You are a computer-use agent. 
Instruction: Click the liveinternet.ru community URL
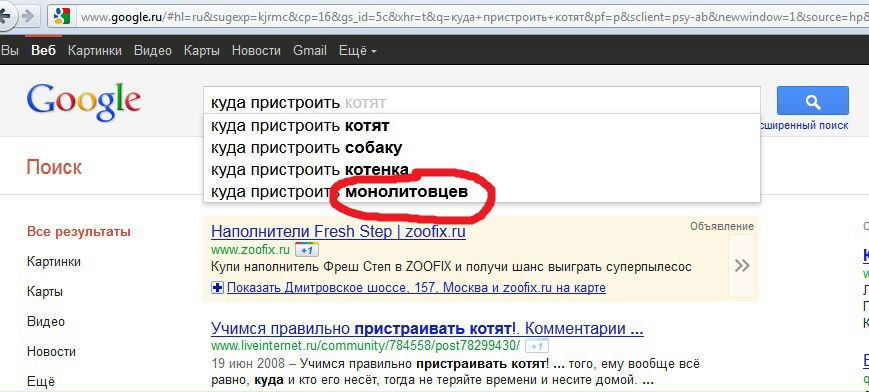click(x=366, y=346)
